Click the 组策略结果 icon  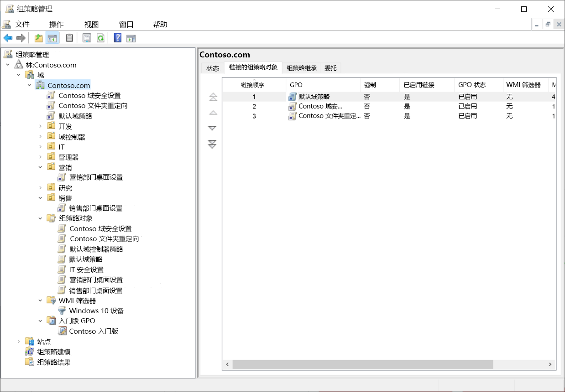(x=30, y=362)
